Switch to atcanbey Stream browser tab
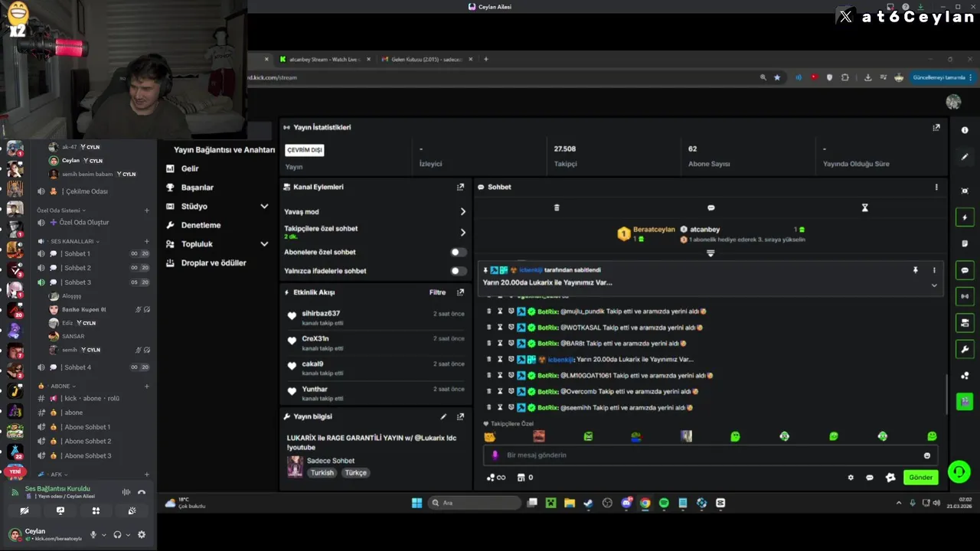Image resolution: width=980 pixels, height=551 pixels. pos(324,59)
